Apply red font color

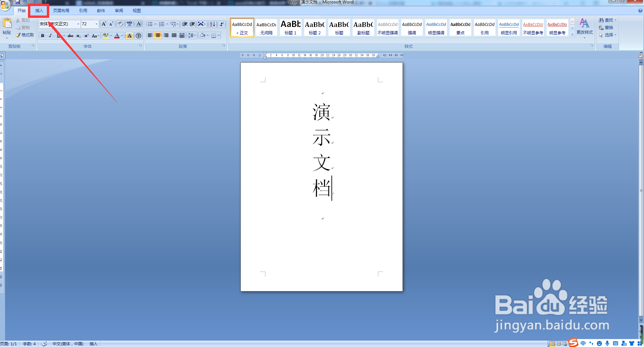point(117,36)
